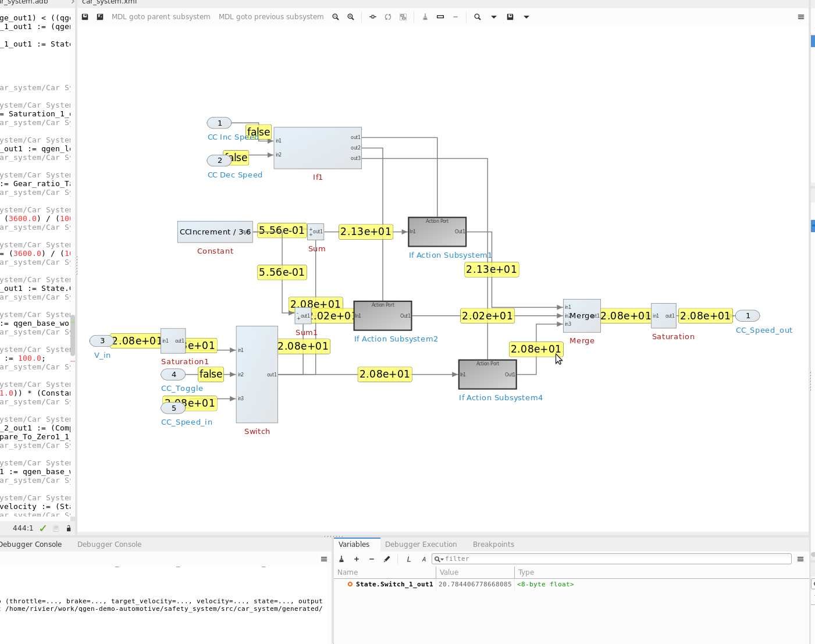
Task: Click the V_in port label
Action: pyautogui.click(x=102, y=355)
